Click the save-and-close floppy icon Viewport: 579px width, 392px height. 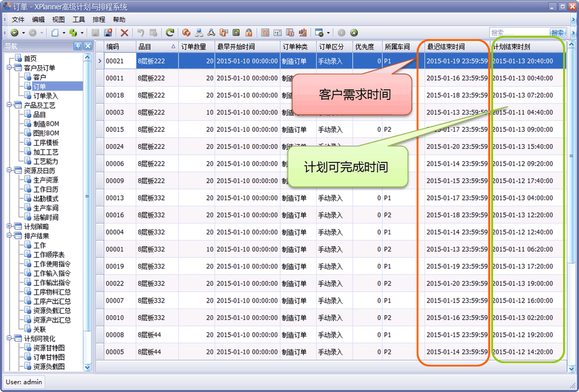108,33
